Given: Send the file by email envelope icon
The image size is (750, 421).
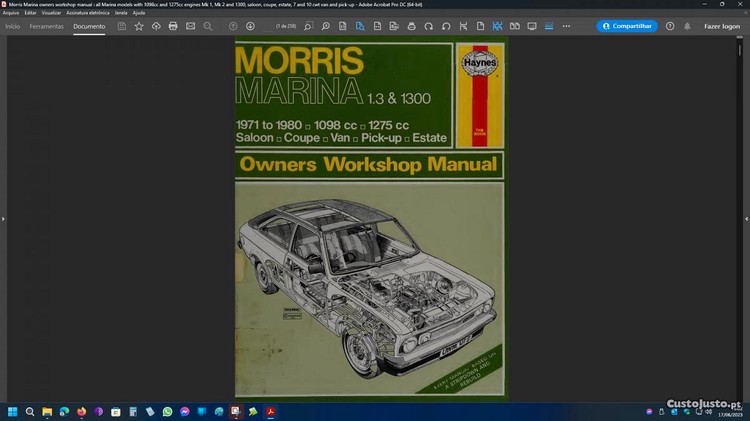Looking at the screenshot, I should [x=190, y=26].
